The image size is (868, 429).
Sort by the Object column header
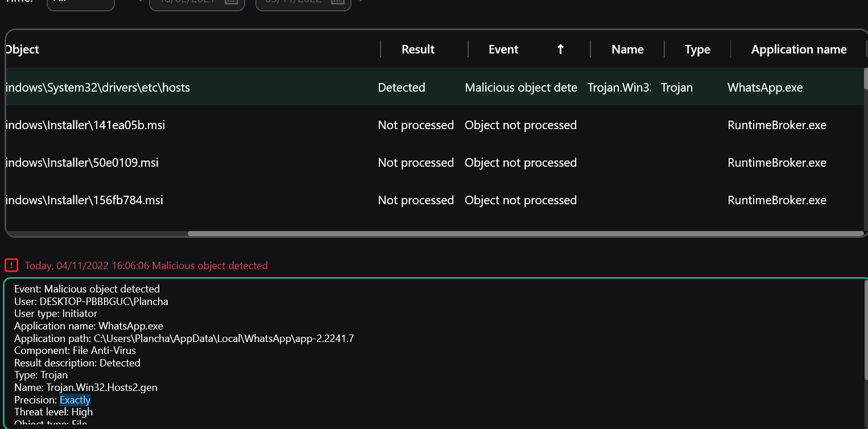coord(22,49)
